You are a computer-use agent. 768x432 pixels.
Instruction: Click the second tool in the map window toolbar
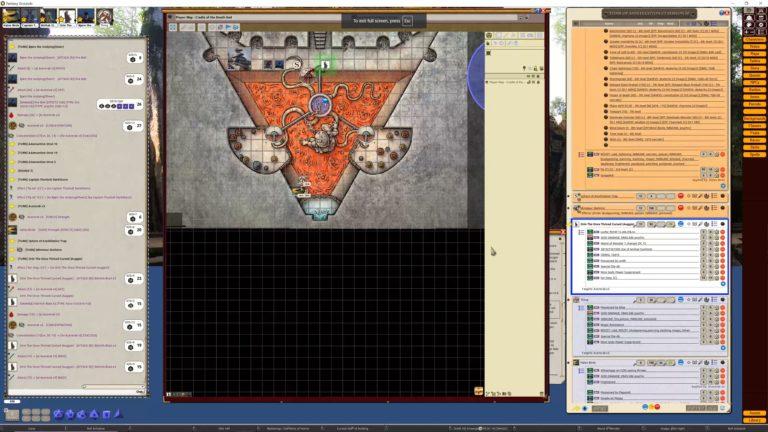pyautogui.click(x=187, y=27)
